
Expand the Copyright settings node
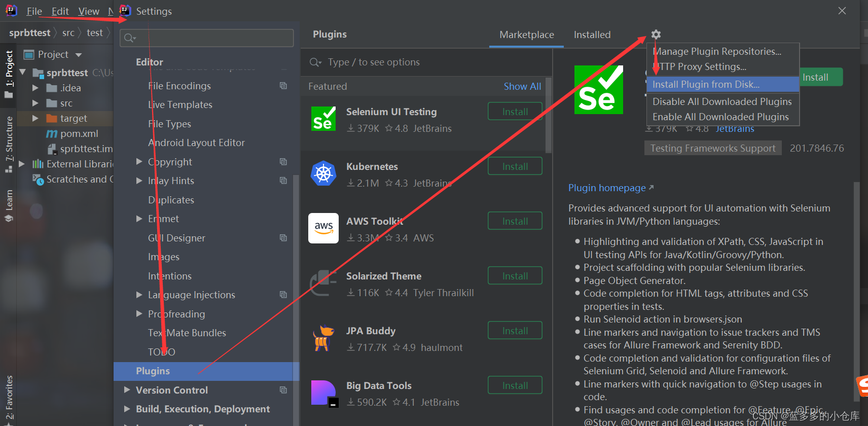(139, 162)
